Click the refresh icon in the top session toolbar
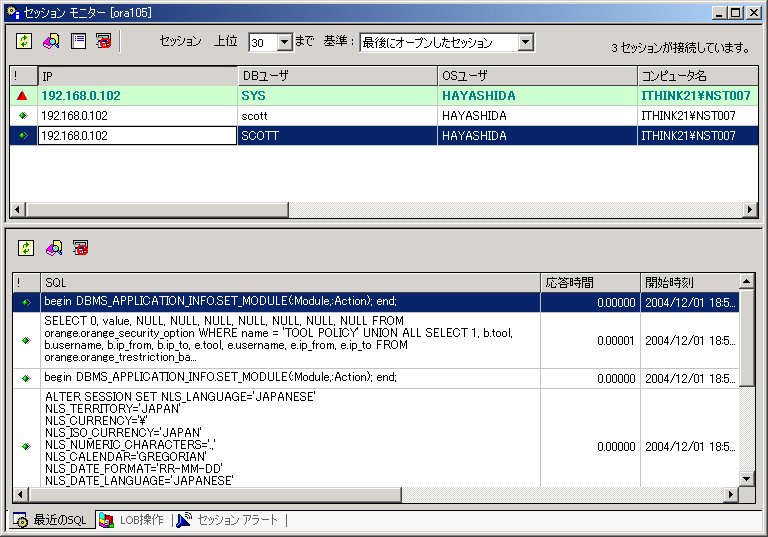768x537 pixels. (24, 42)
